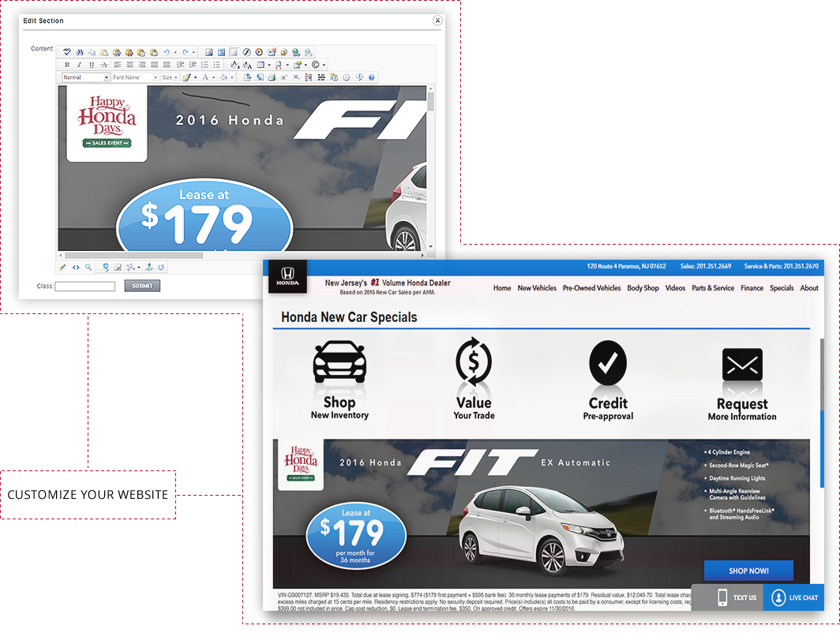Apply italic formatting in editor
840x633 pixels.
tap(79, 65)
